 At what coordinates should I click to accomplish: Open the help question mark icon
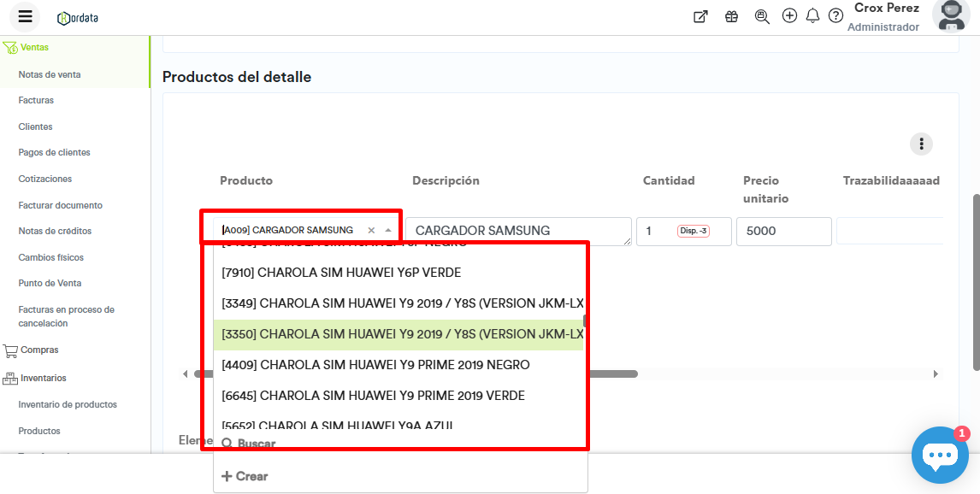tap(835, 16)
